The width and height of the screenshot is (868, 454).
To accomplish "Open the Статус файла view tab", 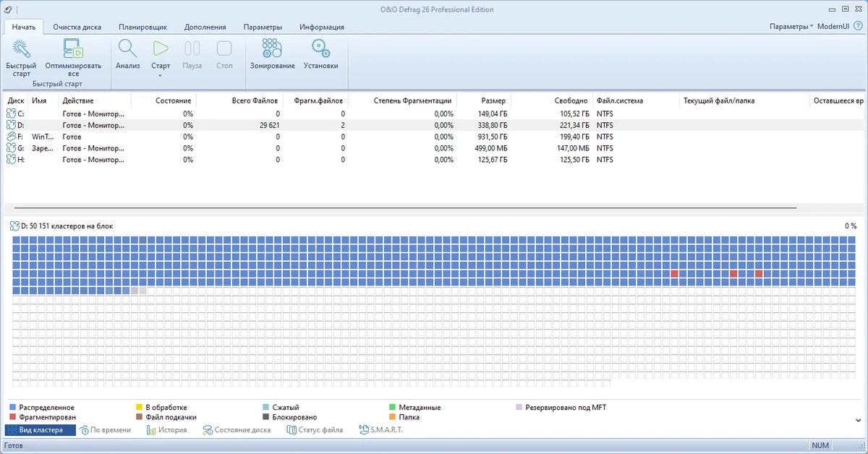I will click(x=315, y=430).
